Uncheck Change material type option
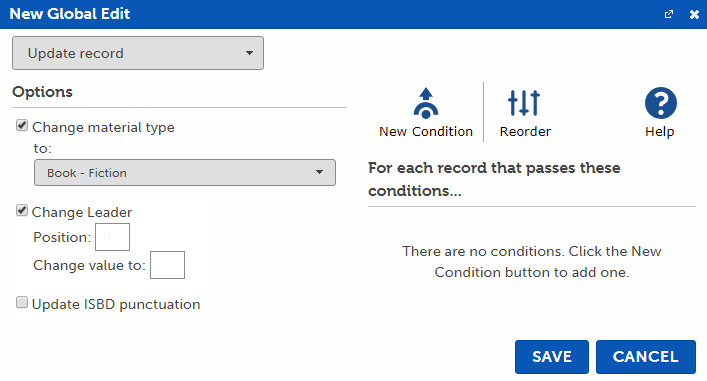707x381 pixels. click(x=22, y=125)
